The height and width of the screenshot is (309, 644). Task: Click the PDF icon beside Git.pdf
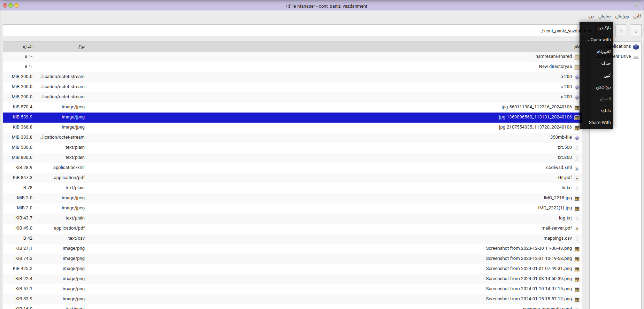577,178
